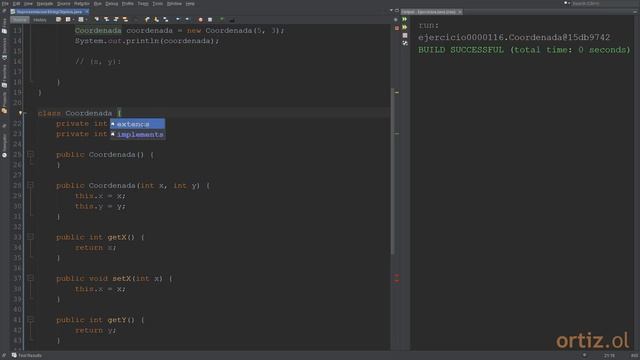The image size is (640, 360).
Task: Click the first yellow warning mark in stripe
Action: 396,93
